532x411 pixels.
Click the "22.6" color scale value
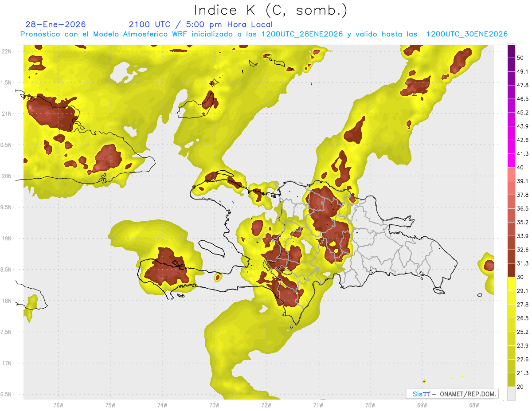[x=523, y=359]
